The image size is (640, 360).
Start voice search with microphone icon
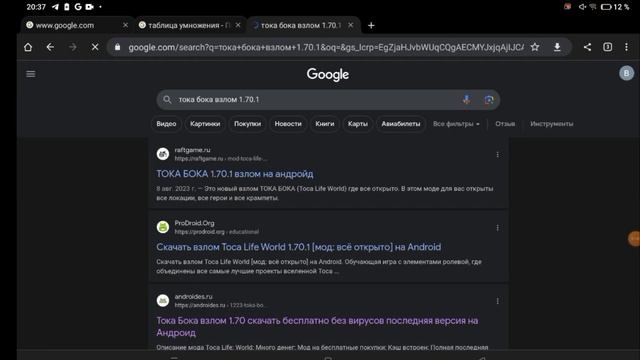467,100
